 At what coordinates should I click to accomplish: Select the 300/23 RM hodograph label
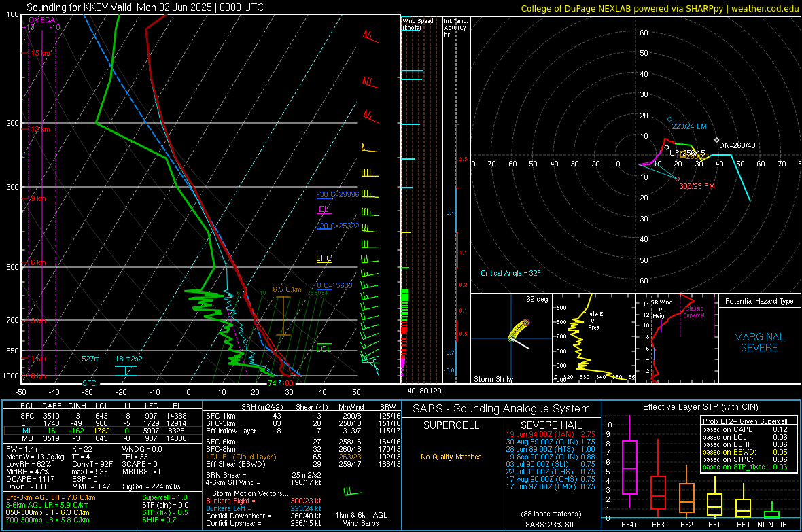[697, 186]
